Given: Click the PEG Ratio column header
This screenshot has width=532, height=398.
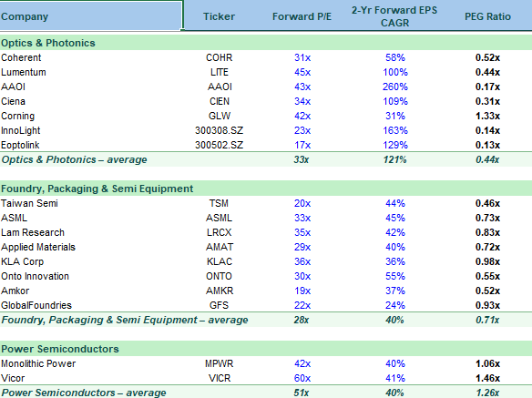Looking at the screenshot, I should tap(487, 16).
